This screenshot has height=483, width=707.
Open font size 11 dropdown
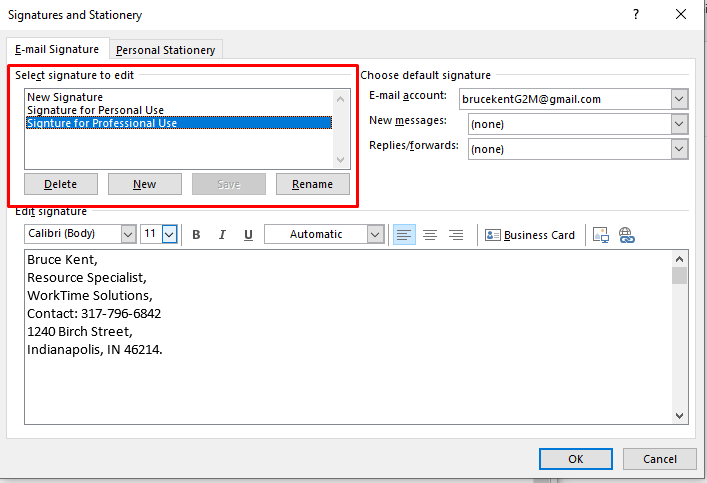[x=169, y=234]
